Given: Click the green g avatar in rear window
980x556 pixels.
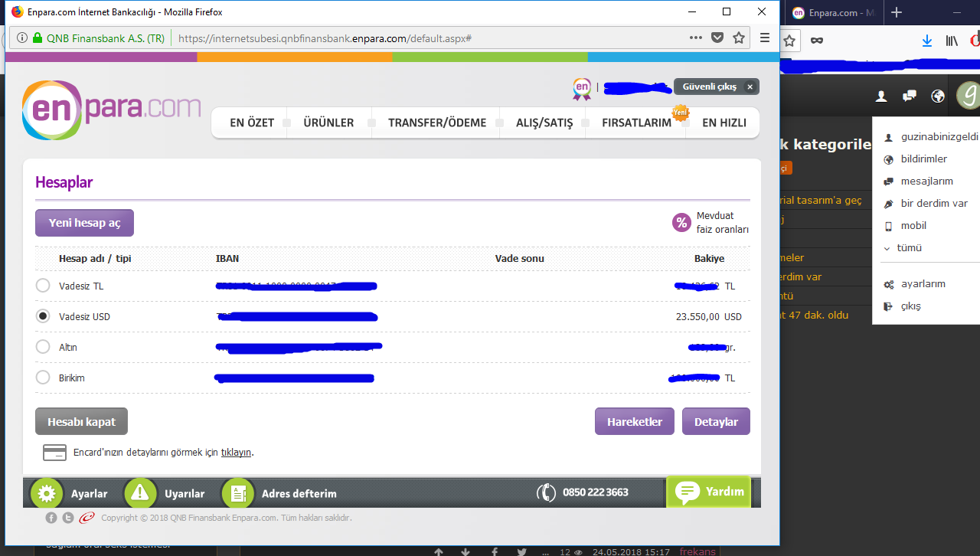Looking at the screenshot, I should [969, 95].
